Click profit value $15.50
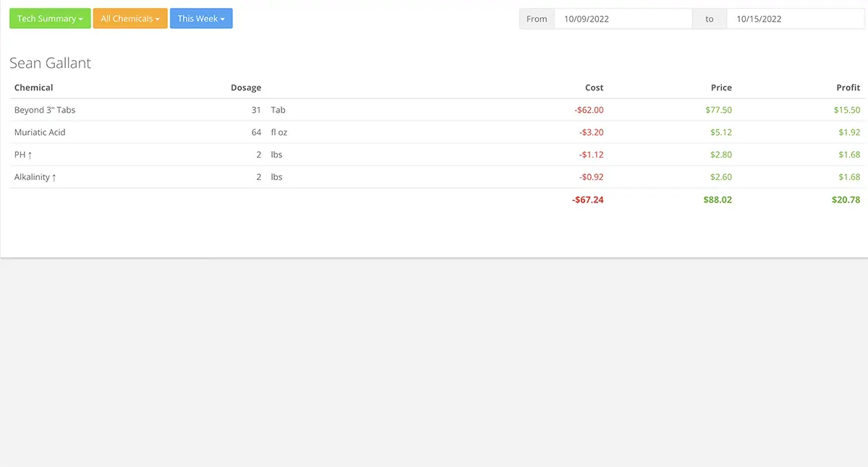This screenshot has width=868, height=467. tap(847, 110)
